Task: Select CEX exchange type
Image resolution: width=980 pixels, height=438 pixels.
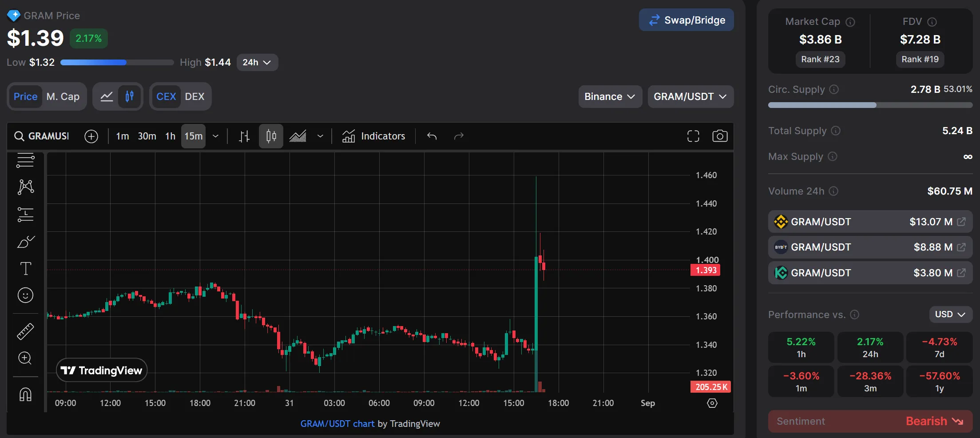Action: pyautogui.click(x=166, y=96)
